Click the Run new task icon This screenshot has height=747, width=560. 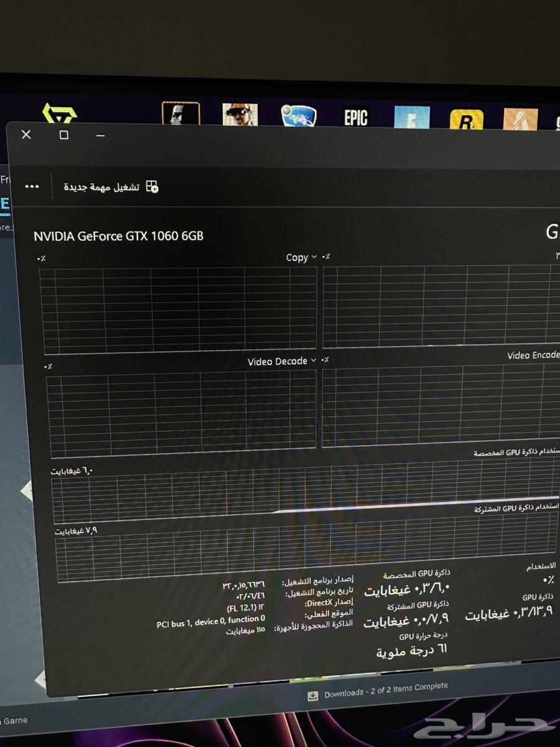152,187
